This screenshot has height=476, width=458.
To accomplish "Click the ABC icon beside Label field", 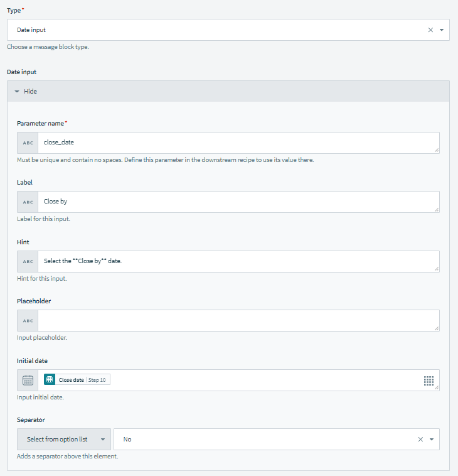I will tap(28, 202).
